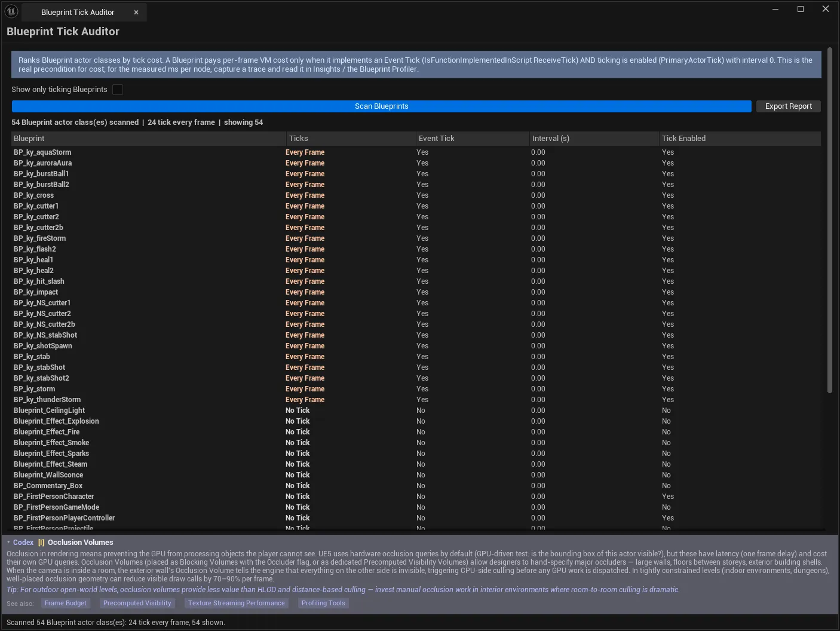
Task: Open the Frame Budget related topic
Action: 65,604
